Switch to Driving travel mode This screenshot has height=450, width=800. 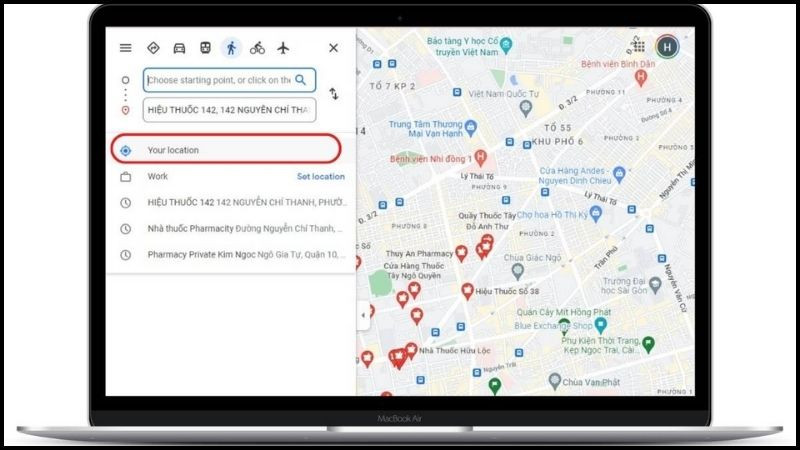(x=180, y=47)
